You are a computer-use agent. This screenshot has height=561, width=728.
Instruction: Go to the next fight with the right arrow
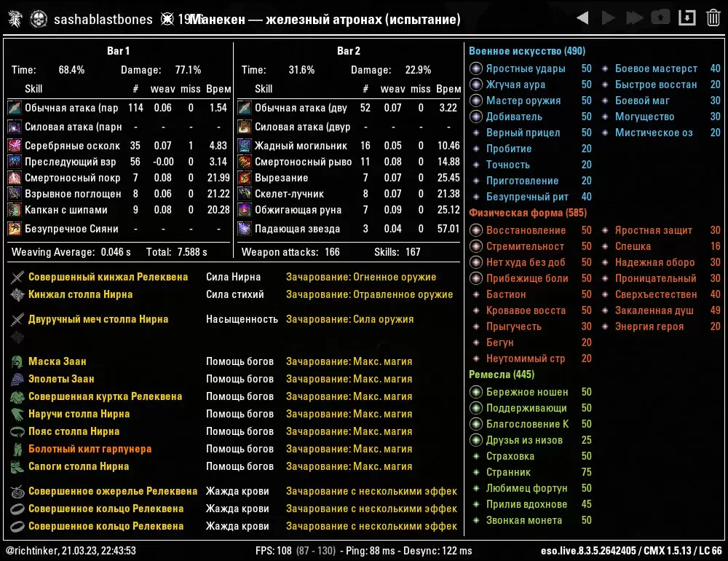pyautogui.click(x=608, y=19)
